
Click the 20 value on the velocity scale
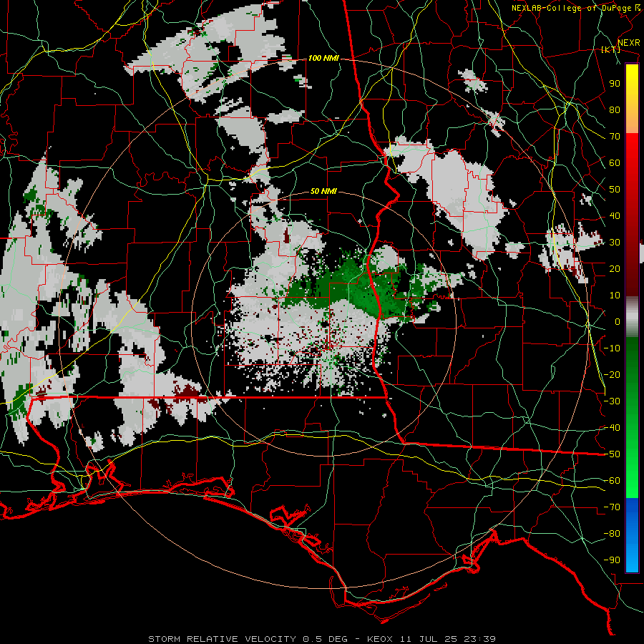click(615, 269)
